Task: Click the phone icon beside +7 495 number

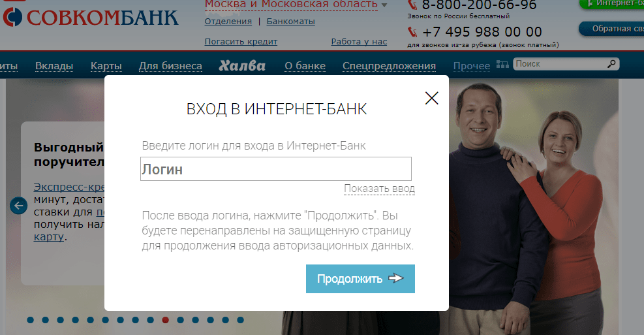Action: point(412,31)
